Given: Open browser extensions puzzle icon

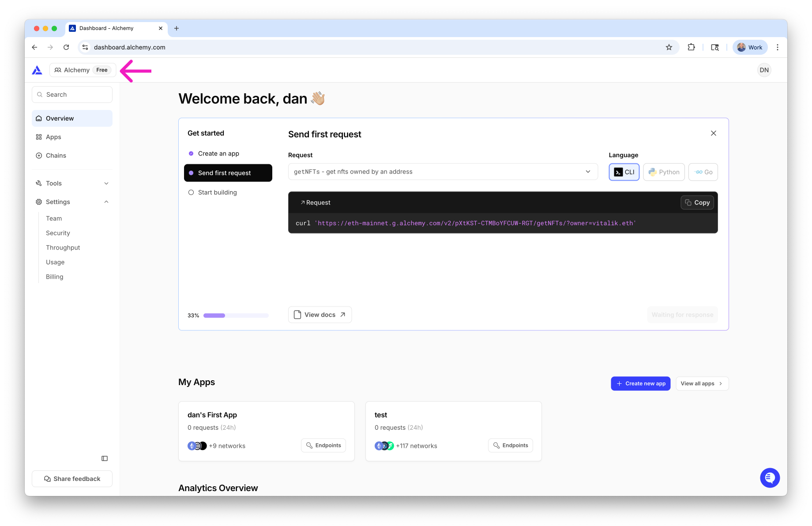Looking at the screenshot, I should pyautogui.click(x=691, y=47).
